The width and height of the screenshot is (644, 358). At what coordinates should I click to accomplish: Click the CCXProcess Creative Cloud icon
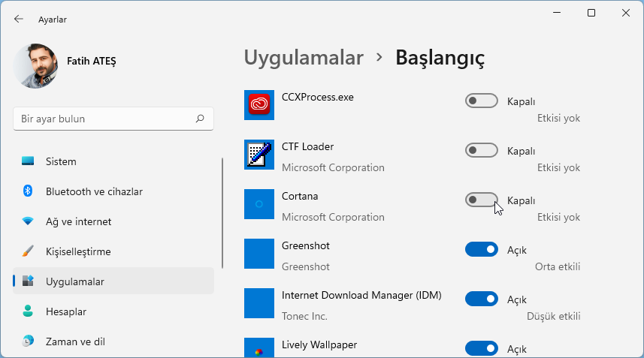259,105
